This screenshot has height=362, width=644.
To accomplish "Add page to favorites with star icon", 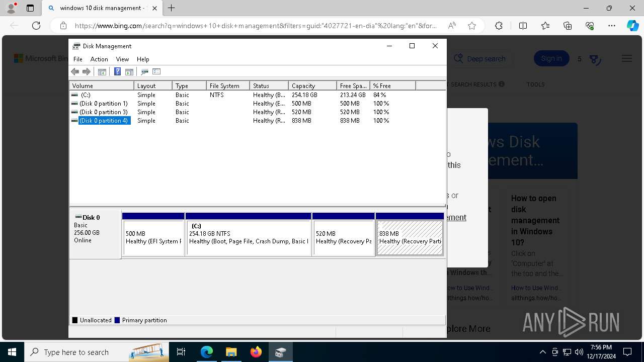I will [472, 26].
